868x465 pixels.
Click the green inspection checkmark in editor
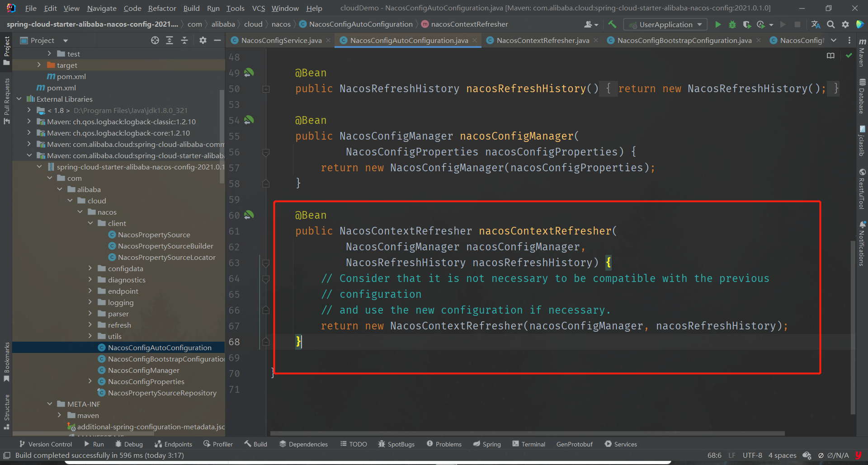click(x=849, y=56)
